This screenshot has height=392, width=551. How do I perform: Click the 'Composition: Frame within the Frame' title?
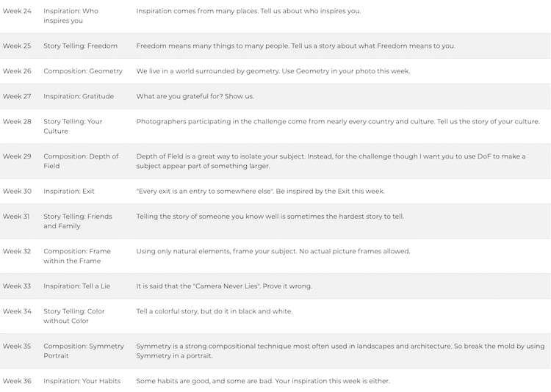click(77, 255)
